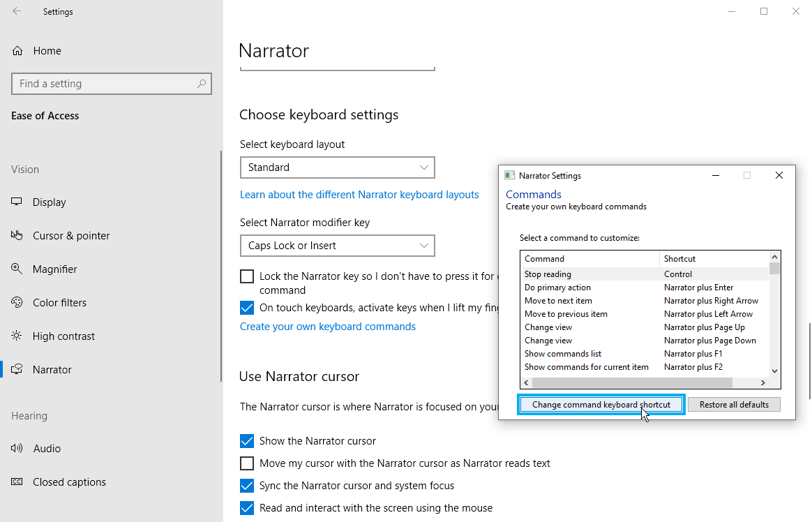Image resolution: width=812 pixels, height=522 pixels.
Task: Select the Do primary action command
Action: point(645,288)
